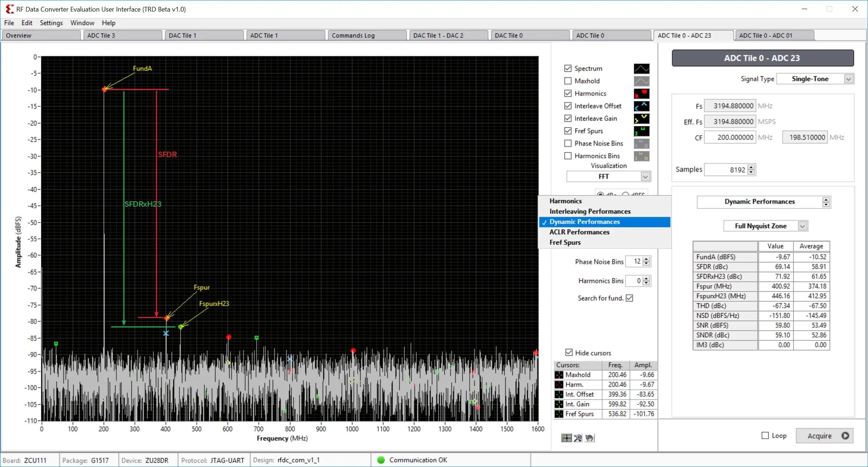Image resolution: width=868 pixels, height=467 pixels.
Task: Choose ACLR Performances from the list
Action: click(x=579, y=232)
